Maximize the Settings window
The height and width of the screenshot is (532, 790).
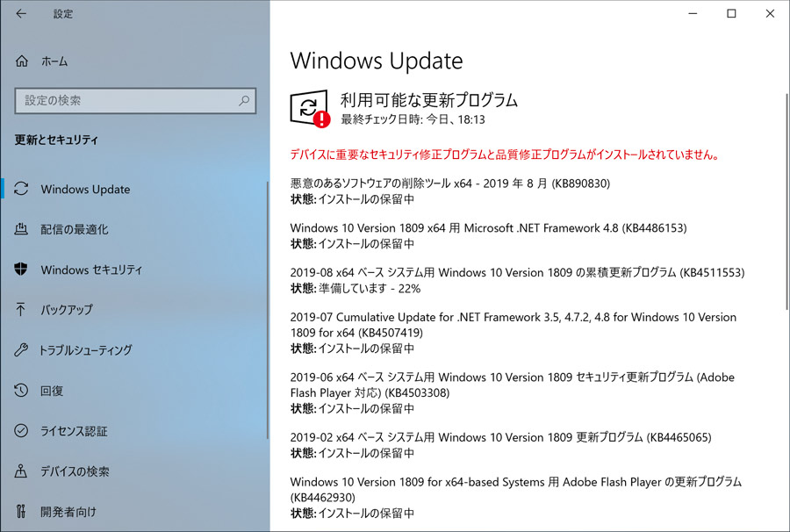coord(731,13)
